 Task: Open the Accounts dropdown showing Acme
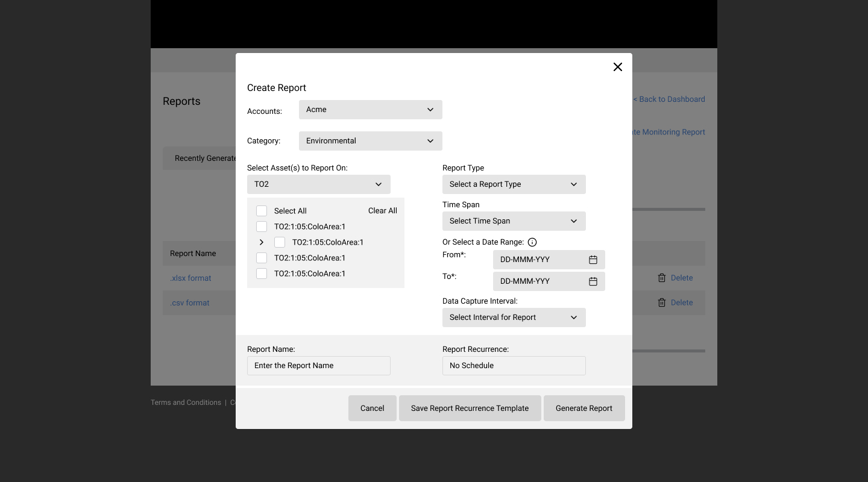(370, 110)
